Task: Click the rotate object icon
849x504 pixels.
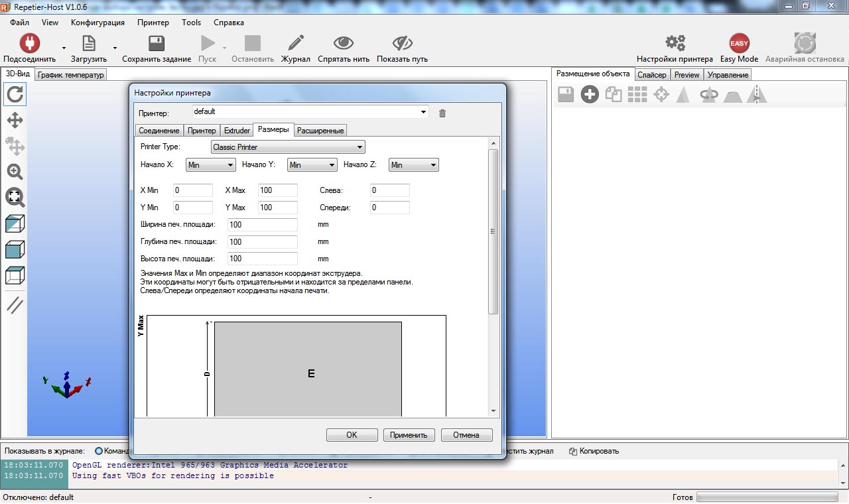Action: pyautogui.click(x=709, y=94)
